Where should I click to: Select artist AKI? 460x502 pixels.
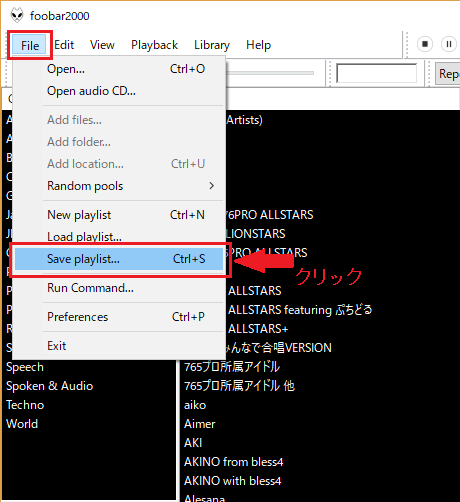click(320, 443)
